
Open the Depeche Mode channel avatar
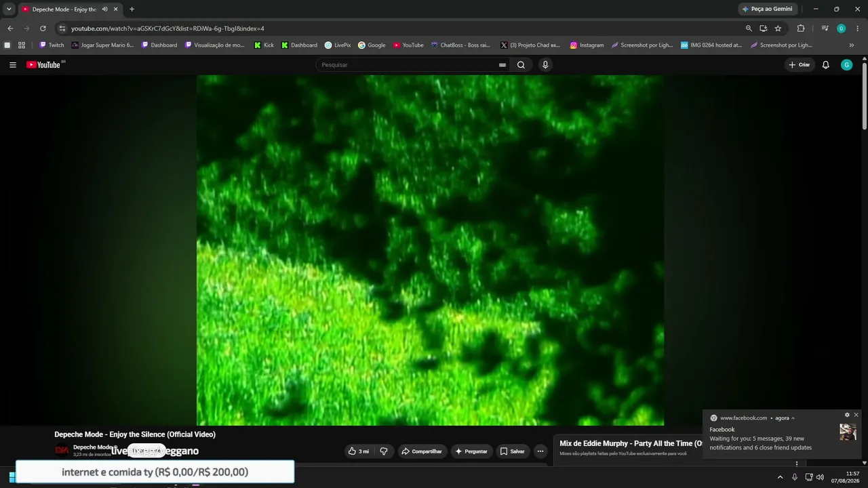(62, 450)
